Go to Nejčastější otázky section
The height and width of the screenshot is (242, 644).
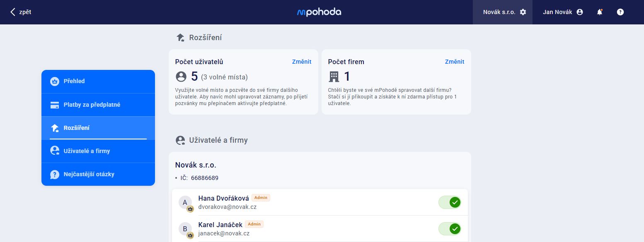click(98, 174)
